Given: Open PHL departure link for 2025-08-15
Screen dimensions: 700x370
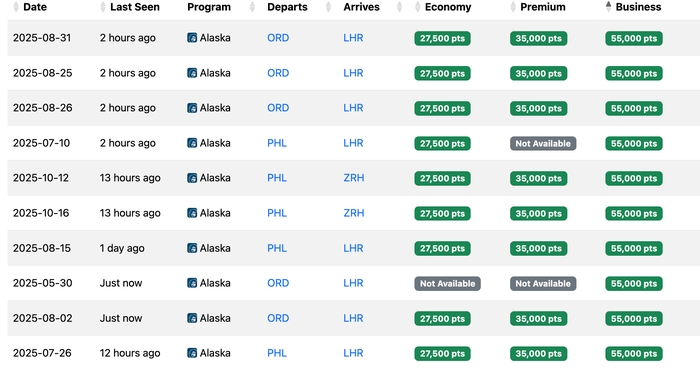Looking at the screenshot, I should tap(277, 248).
